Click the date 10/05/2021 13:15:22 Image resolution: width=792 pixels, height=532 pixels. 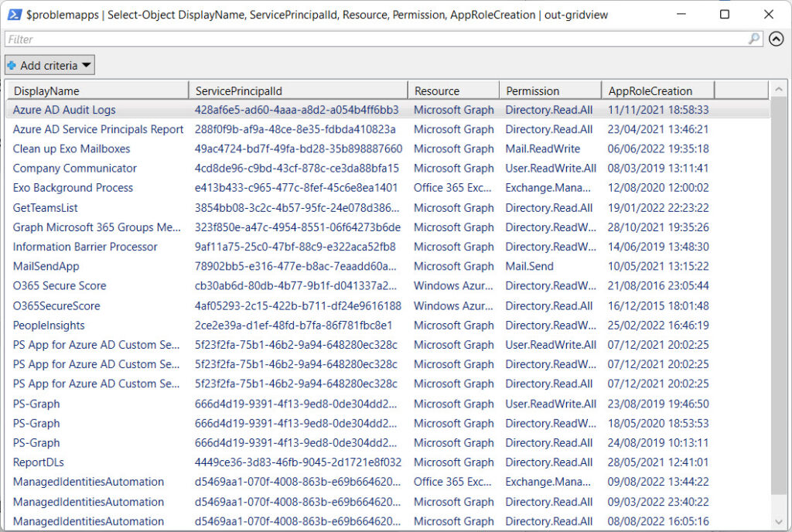[658, 267]
